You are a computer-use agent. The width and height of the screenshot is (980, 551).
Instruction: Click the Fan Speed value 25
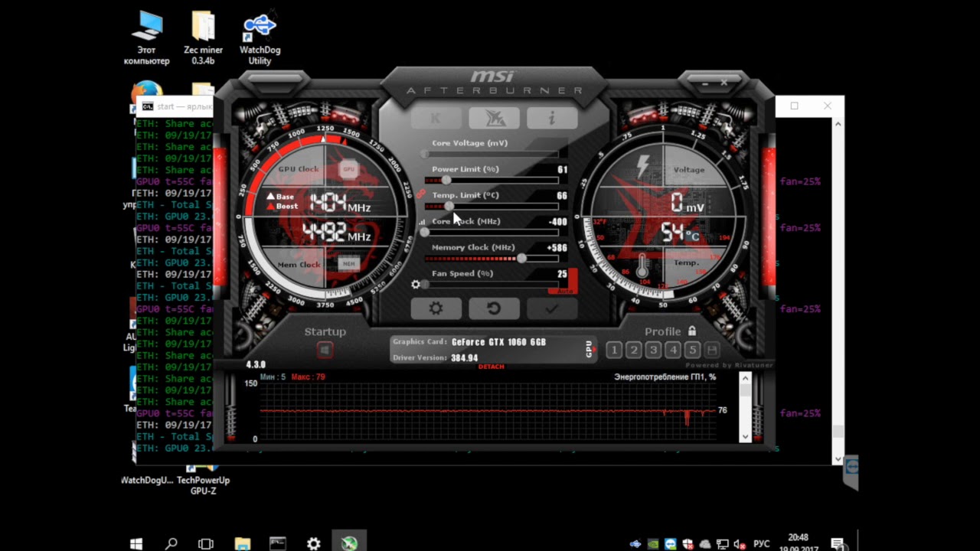(563, 274)
